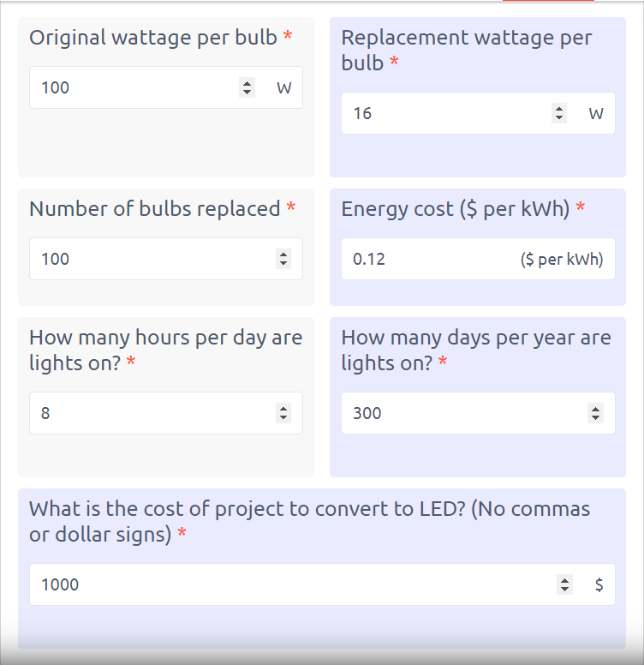Click the Replacement wattage spinner arrows
644x665 pixels.
559,113
